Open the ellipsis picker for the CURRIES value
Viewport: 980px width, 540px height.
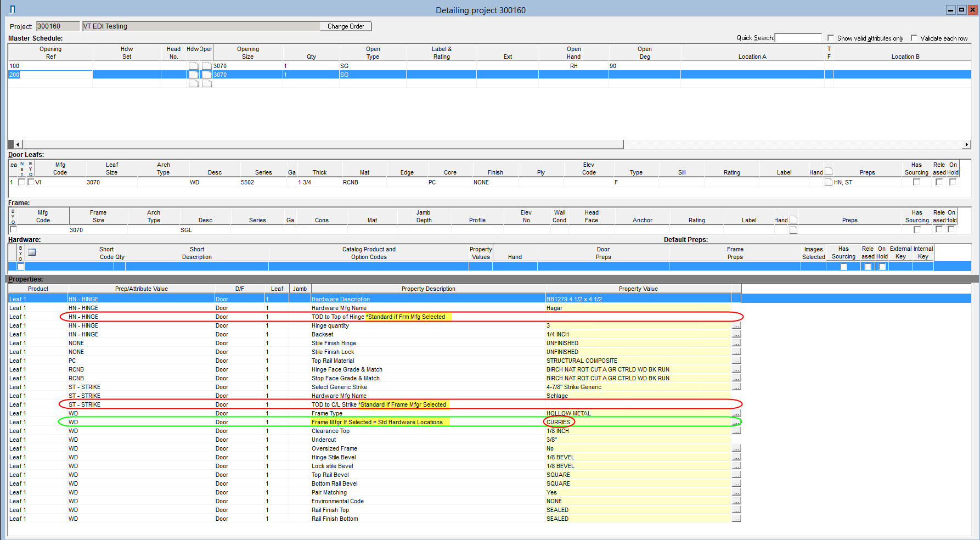736,423
